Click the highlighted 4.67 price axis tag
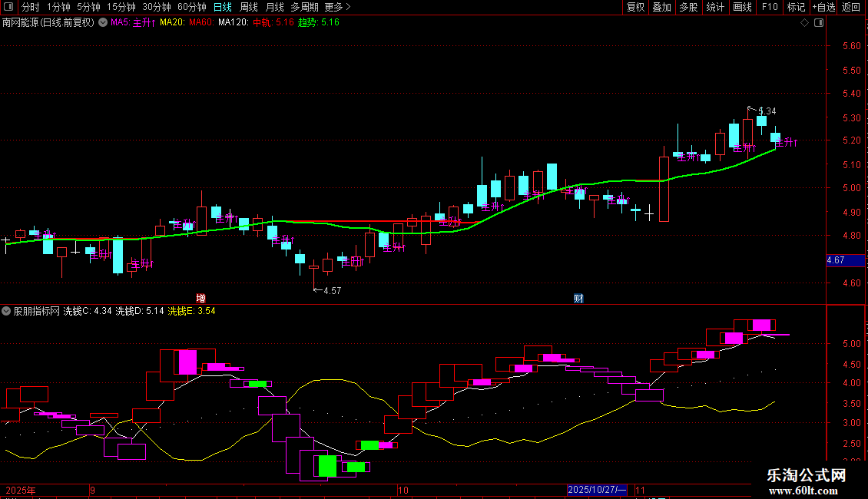868x499 pixels. 845,260
